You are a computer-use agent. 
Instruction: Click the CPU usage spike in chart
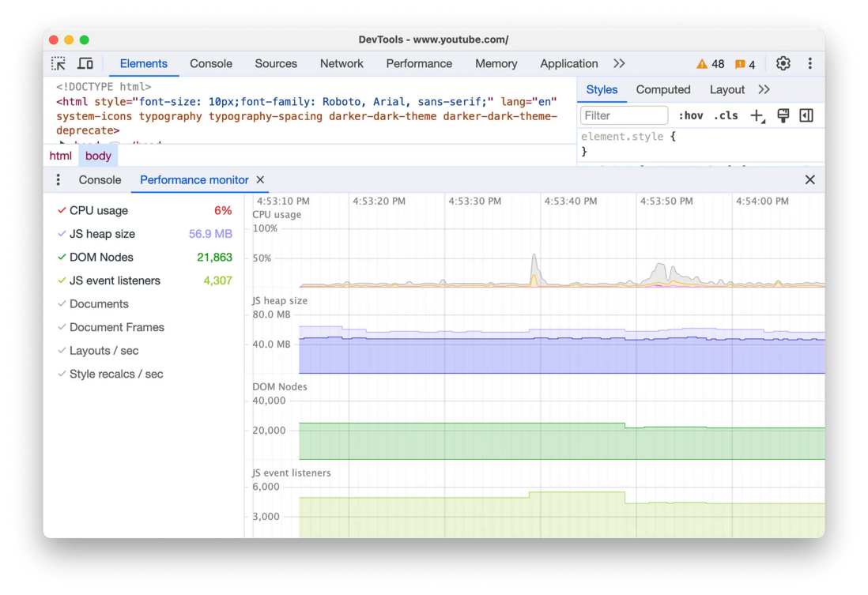click(x=534, y=269)
